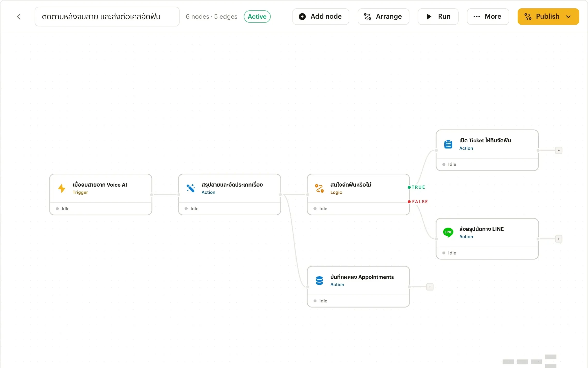Viewport: 588px width, 368px height.
Task: Select the 'ส่งสรุปนัดทาง LINE' node title
Action: 481,229
